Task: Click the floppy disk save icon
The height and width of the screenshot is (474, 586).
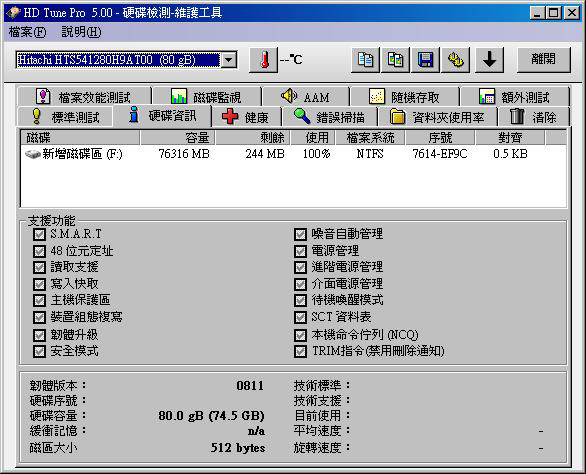Action: [425, 60]
